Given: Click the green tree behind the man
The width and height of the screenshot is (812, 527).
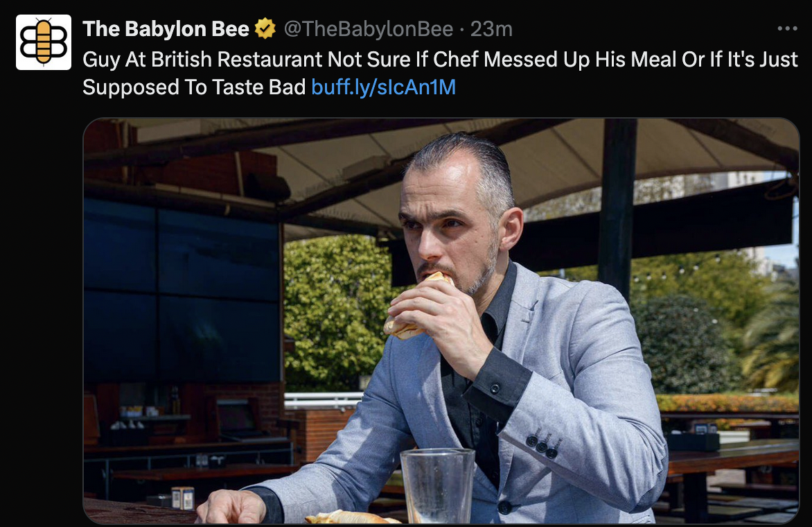Looking at the screenshot, I should pos(337,311).
